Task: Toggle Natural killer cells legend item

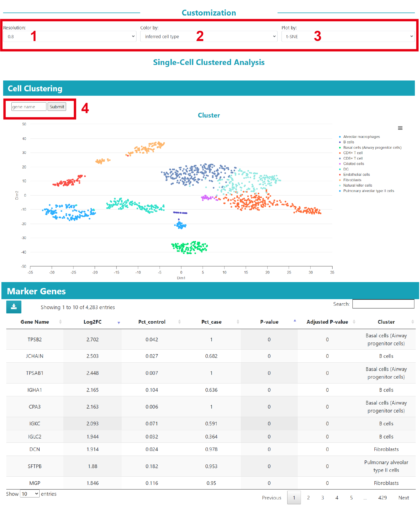Action: coord(355,185)
